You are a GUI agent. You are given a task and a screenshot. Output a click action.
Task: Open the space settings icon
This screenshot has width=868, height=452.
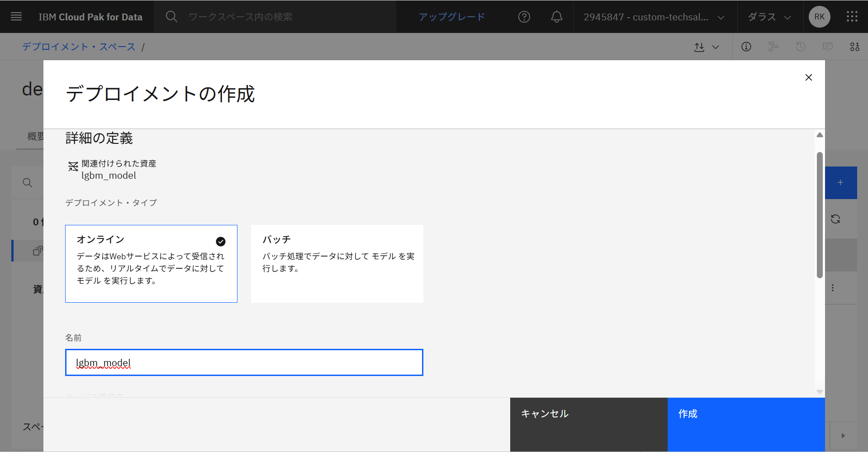(x=855, y=47)
